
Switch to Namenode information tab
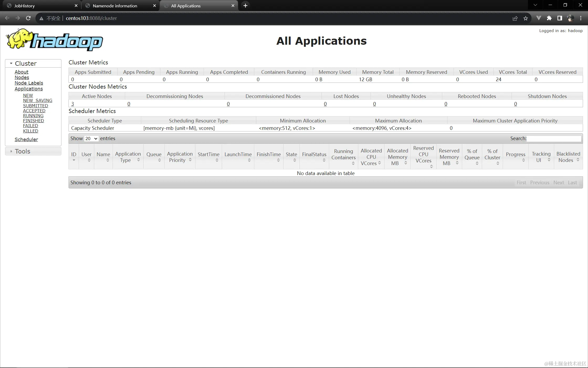(x=115, y=6)
